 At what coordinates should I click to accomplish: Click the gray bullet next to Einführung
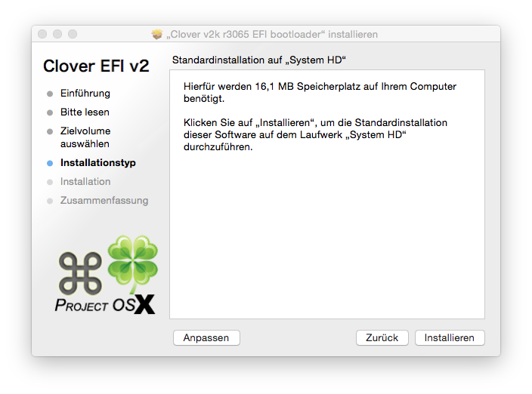(50, 94)
